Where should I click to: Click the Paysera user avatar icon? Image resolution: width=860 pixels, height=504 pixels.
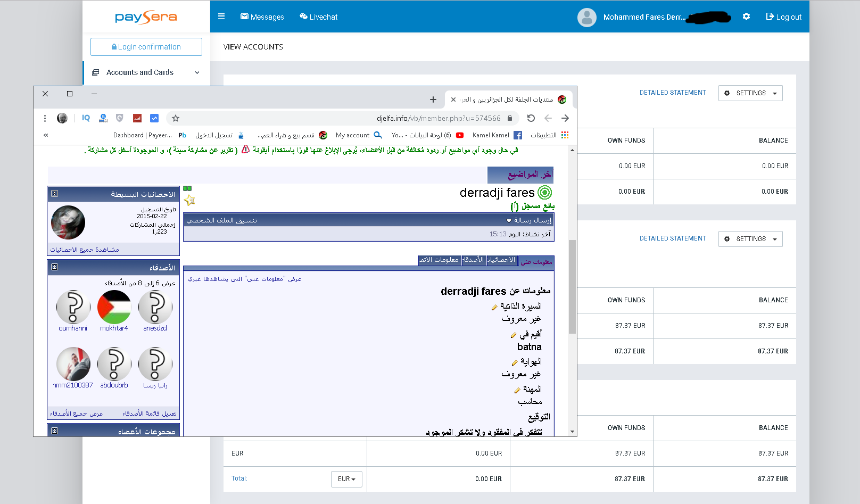tap(586, 17)
